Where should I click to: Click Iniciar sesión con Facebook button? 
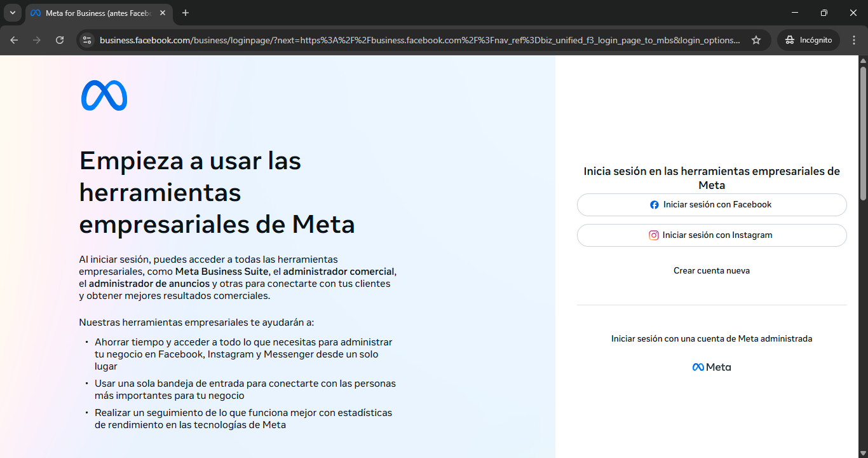[x=712, y=205]
